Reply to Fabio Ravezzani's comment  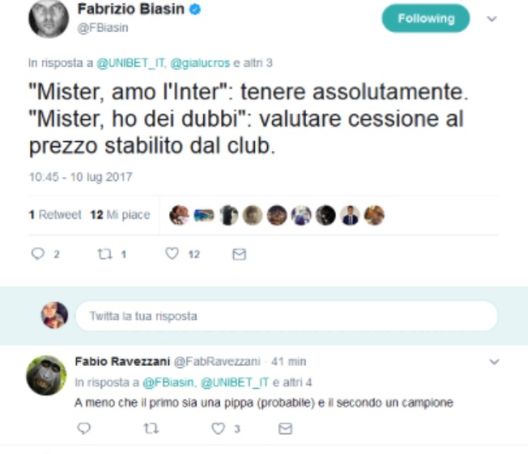tap(84, 428)
